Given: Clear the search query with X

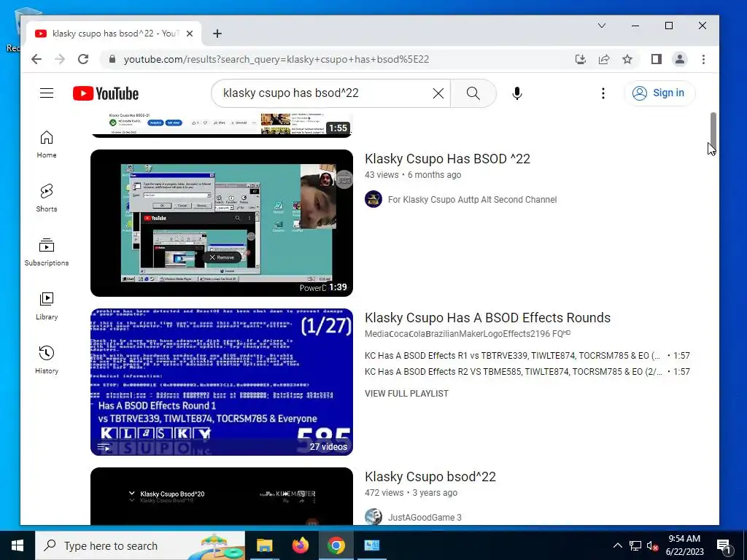Looking at the screenshot, I should tap(438, 93).
